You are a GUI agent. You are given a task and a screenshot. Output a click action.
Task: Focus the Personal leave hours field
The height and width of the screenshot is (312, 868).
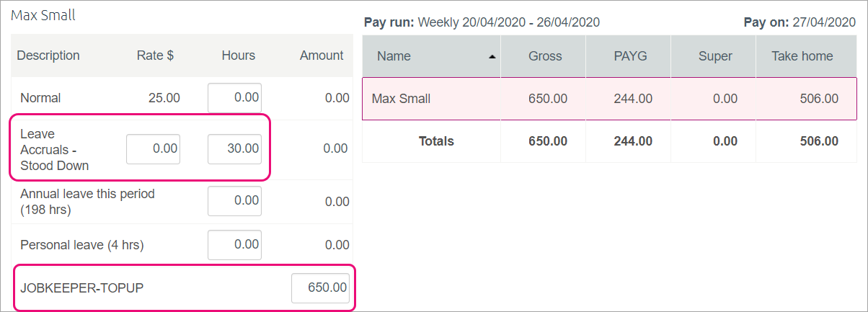234,245
